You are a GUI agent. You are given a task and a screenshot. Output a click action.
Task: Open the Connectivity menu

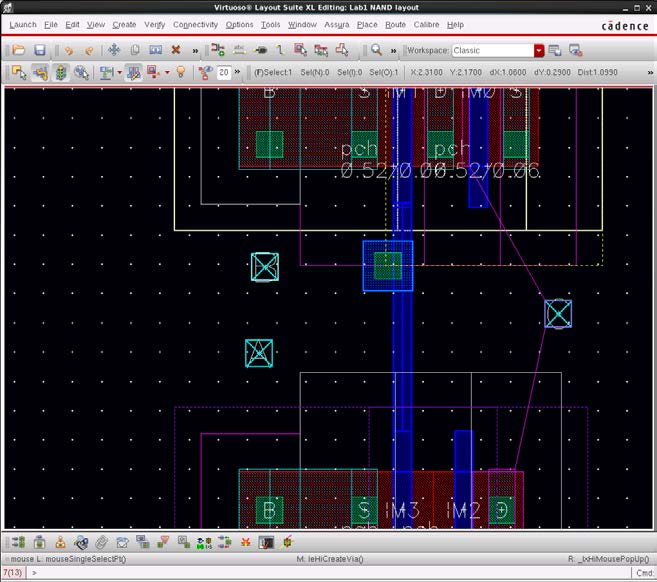click(x=195, y=25)
